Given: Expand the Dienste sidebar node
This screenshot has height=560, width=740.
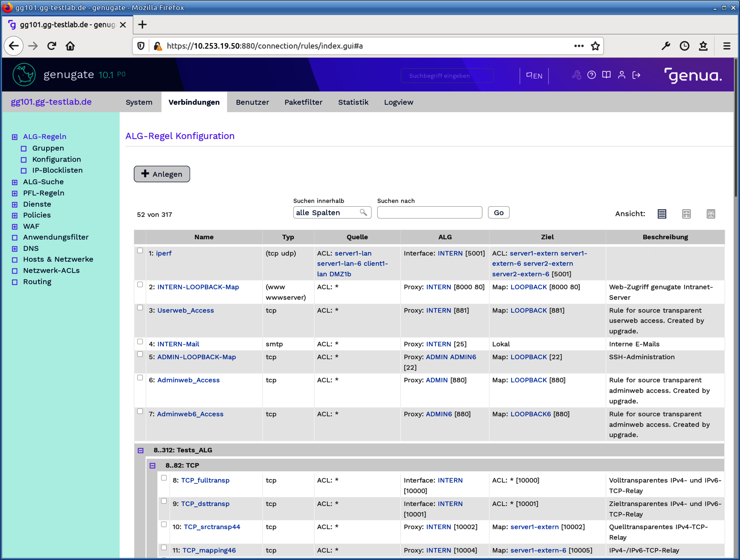Looking at the screenshot, I should coord(15,205).
